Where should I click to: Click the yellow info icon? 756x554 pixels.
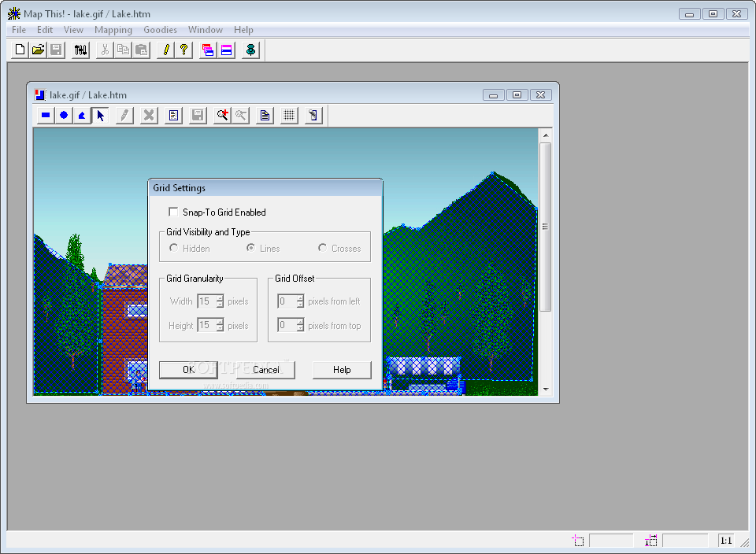(166, 50)
